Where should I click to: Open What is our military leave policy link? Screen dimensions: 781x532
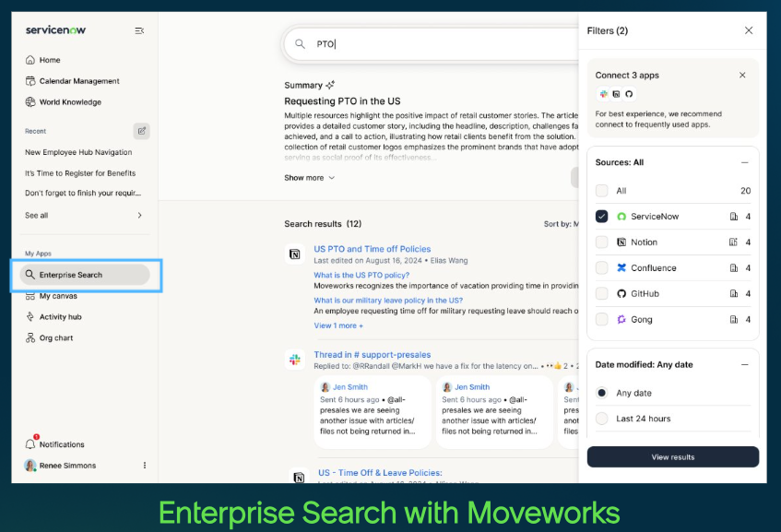[388, 301]
